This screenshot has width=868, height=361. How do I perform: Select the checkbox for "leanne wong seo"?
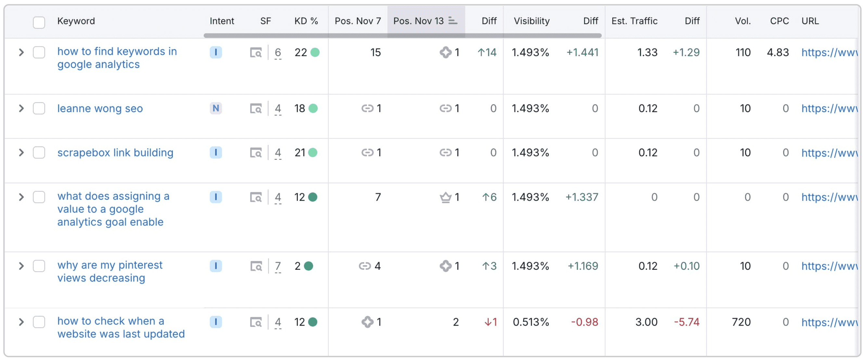coord(39,108)
